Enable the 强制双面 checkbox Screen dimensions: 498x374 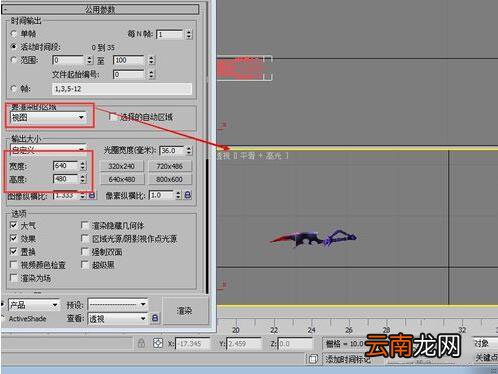(x=85, y=252)
